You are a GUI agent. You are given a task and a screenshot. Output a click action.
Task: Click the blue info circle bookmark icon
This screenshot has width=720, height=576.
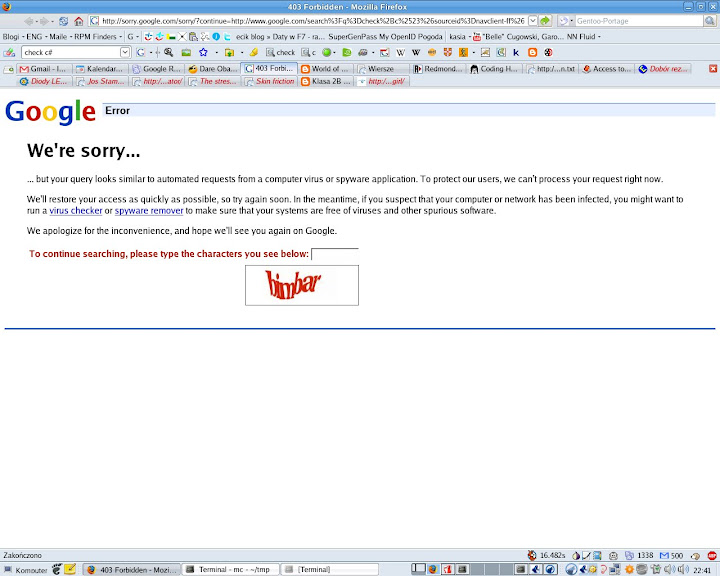point(216,37)
